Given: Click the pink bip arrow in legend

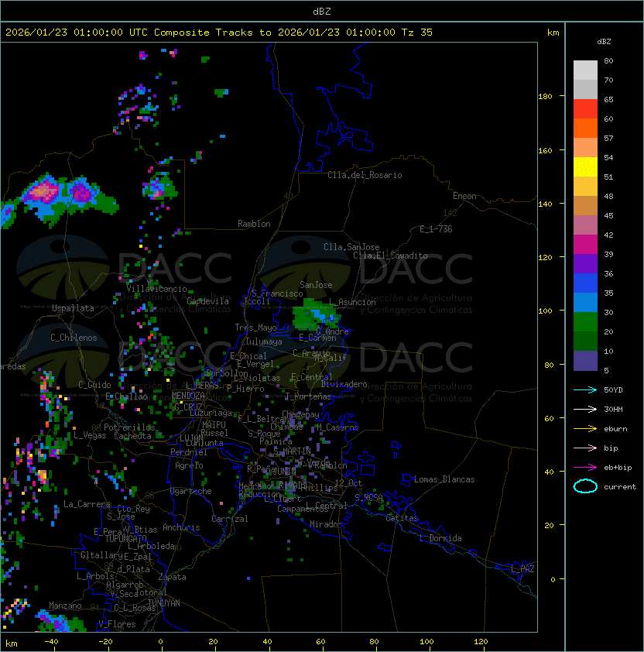Looking at the screenshot, I should pos(585,448).
